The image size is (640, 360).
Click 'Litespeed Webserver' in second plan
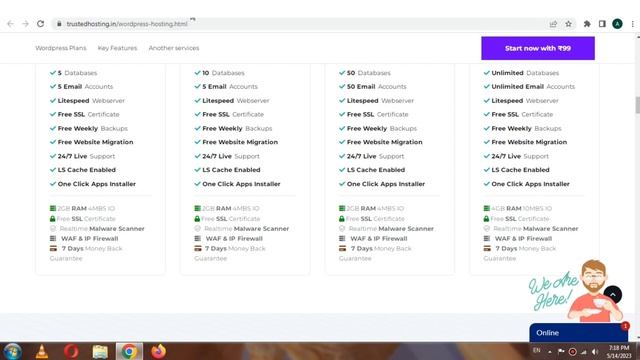point(236,100)
